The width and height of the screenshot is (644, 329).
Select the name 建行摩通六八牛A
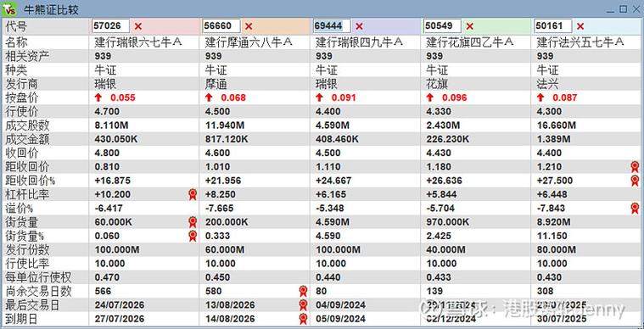(249, 42)
